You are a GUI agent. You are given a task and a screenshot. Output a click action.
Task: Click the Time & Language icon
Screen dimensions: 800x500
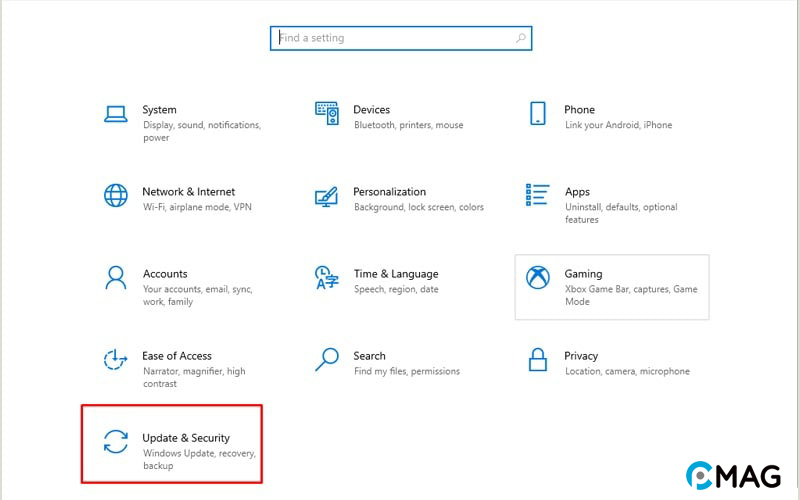pos(327,277)
